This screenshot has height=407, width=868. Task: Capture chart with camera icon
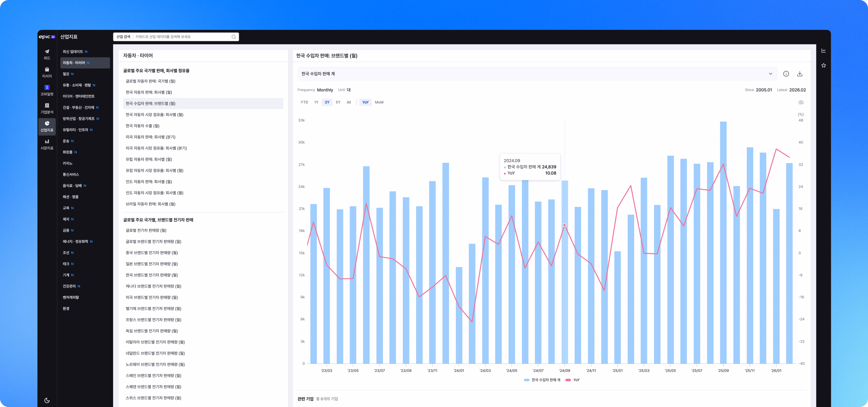801,102
